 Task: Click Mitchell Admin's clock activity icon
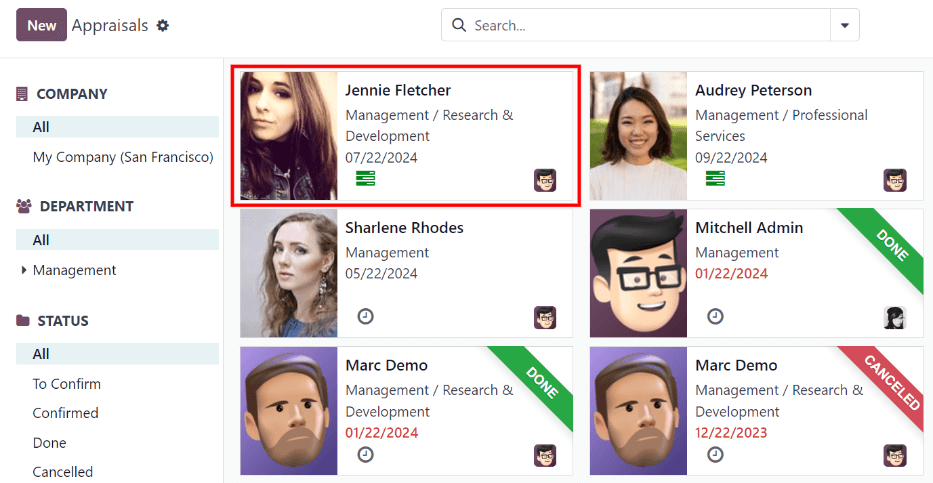(715, 316)
